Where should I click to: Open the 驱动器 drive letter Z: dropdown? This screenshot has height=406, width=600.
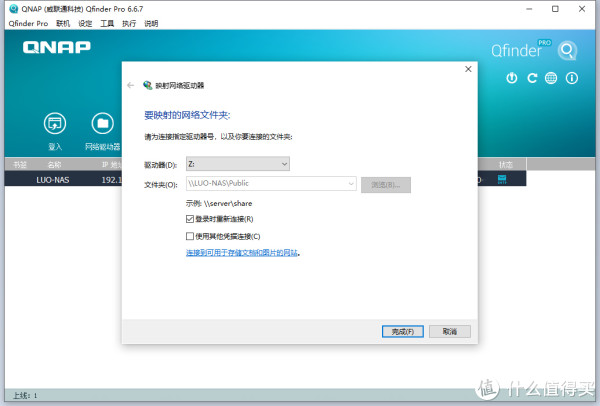pyautogui.click(x=237, y=164)
